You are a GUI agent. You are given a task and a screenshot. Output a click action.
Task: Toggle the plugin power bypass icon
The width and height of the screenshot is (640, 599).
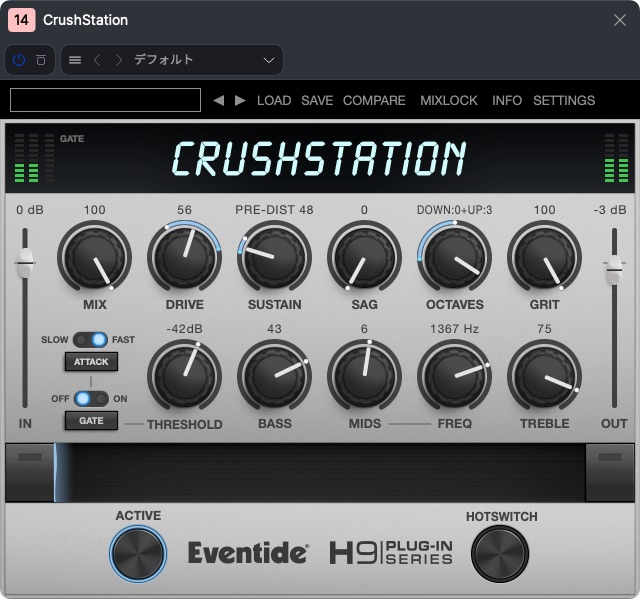click(x=19, y=60)
